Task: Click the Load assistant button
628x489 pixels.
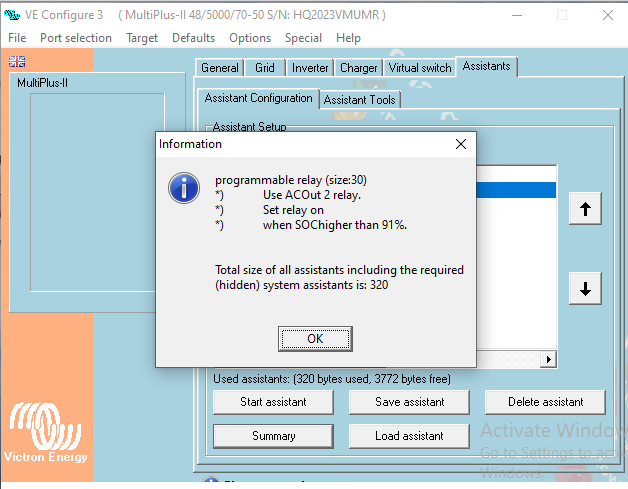Action: [409, 436]
